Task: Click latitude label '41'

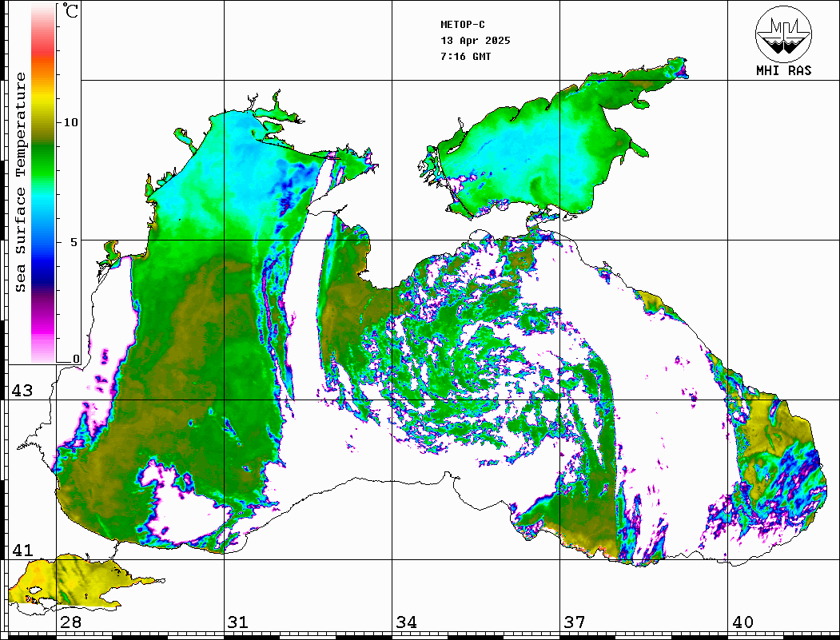Action: pyautogui.click(x=22, y=550)
